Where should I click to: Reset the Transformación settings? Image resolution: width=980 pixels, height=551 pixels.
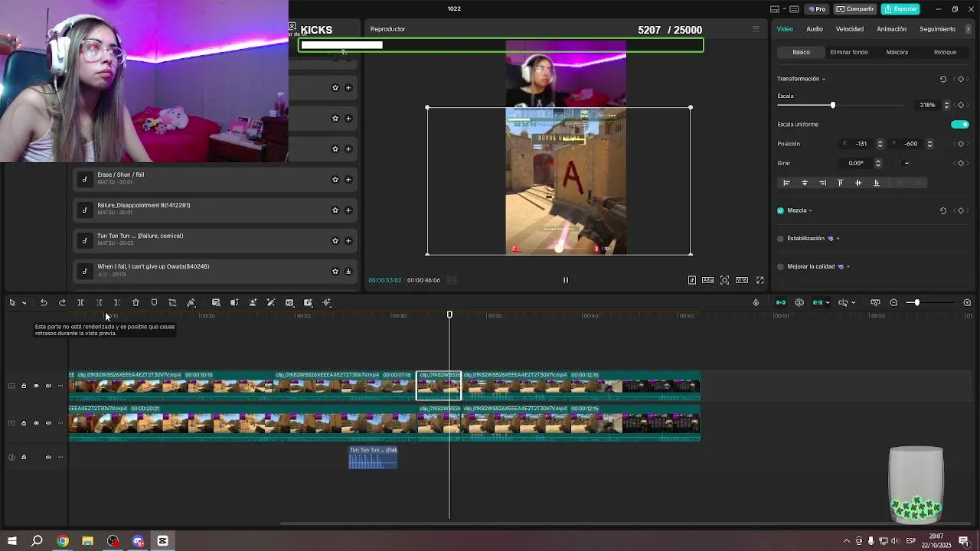pos(943,79)
